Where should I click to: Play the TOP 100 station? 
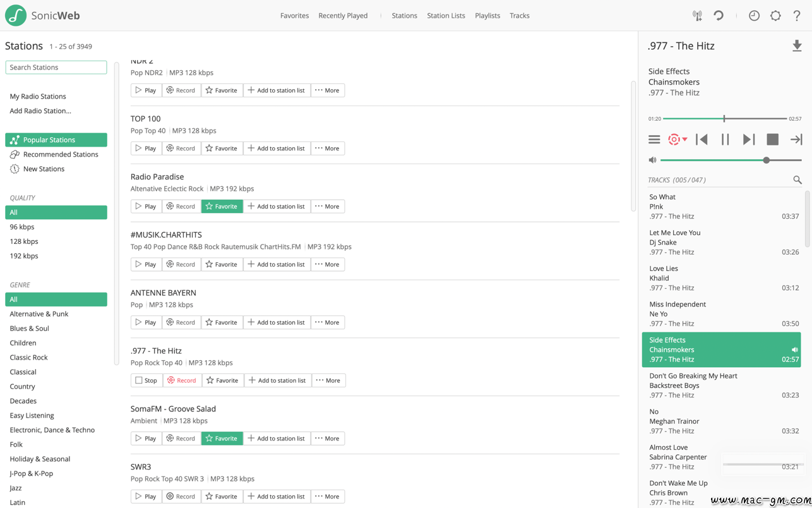coord(146,148)
